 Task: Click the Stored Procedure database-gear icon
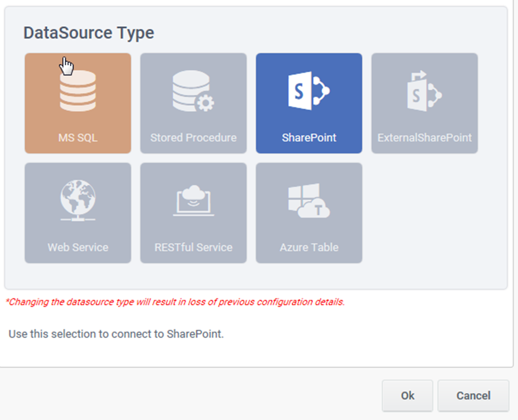click(193, 90)
